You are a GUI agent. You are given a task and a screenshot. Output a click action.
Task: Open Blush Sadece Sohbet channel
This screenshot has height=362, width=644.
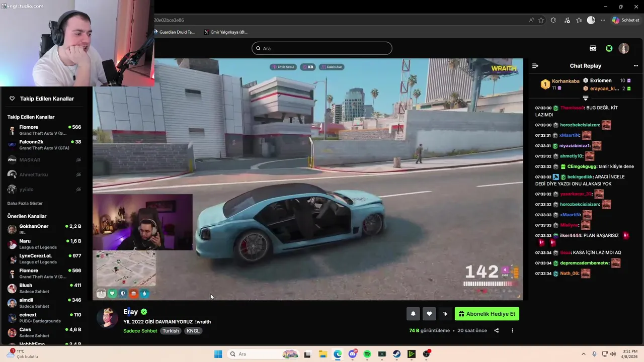click(44, 288)
